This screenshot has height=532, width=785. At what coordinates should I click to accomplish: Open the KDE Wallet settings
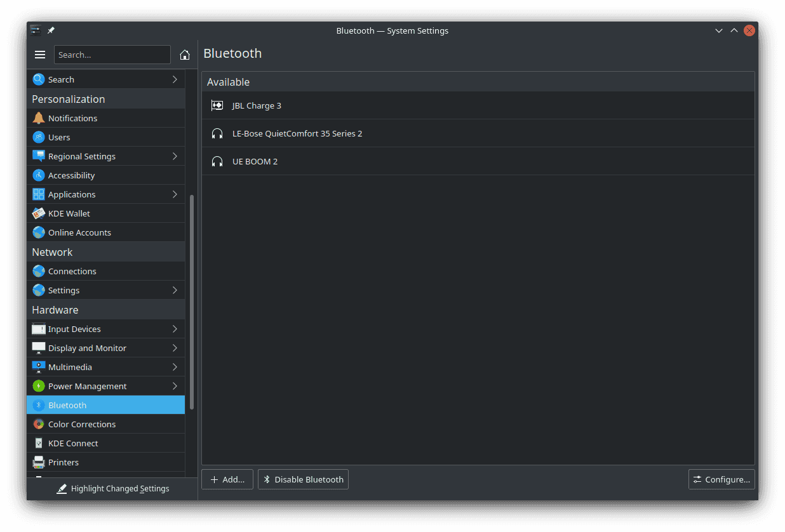70,213
